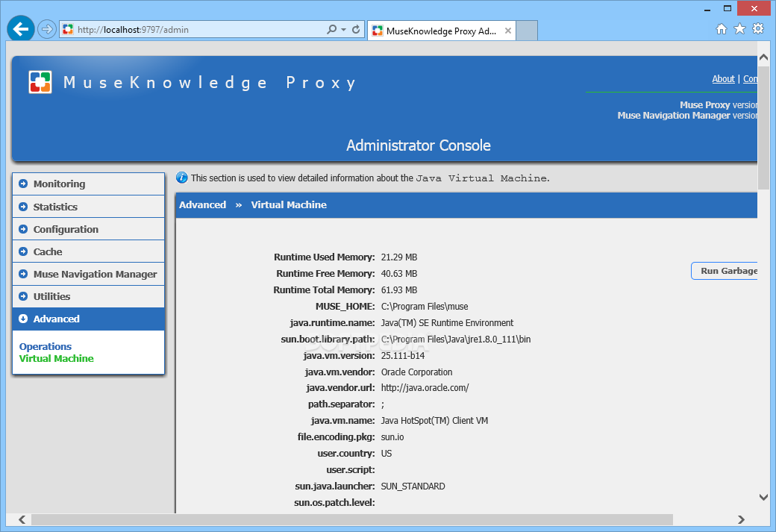Click the http://java.oracle.com/ URL value

coord(425,387)
